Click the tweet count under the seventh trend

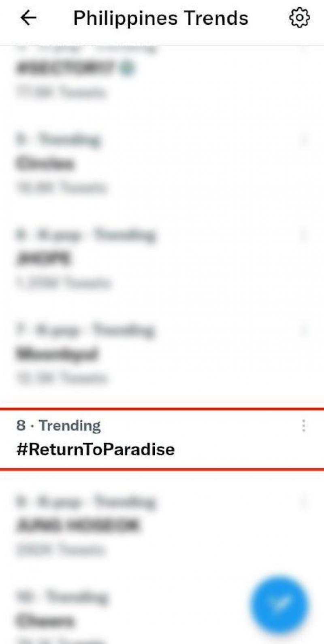(62, 378)
